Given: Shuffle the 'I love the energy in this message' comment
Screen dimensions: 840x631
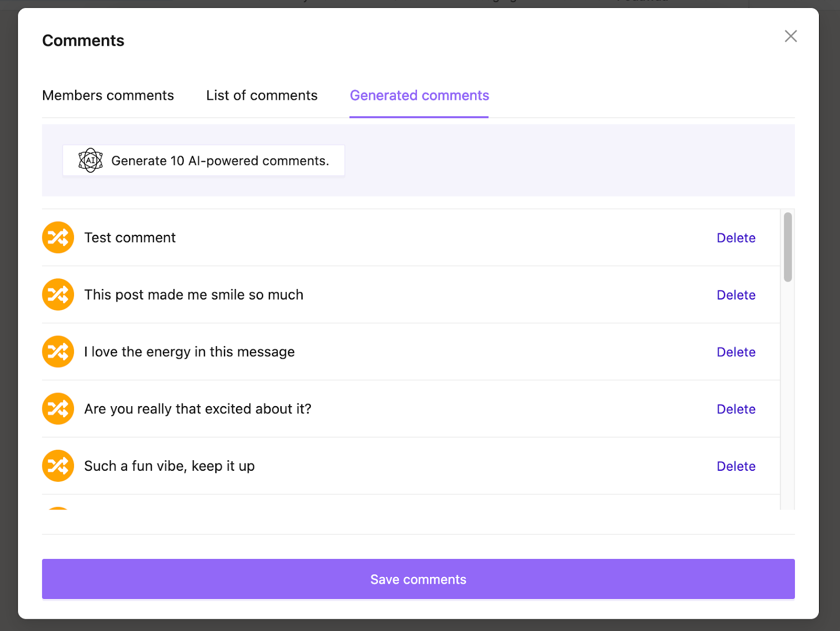Looking at the screenshot, I should [58, 351].
